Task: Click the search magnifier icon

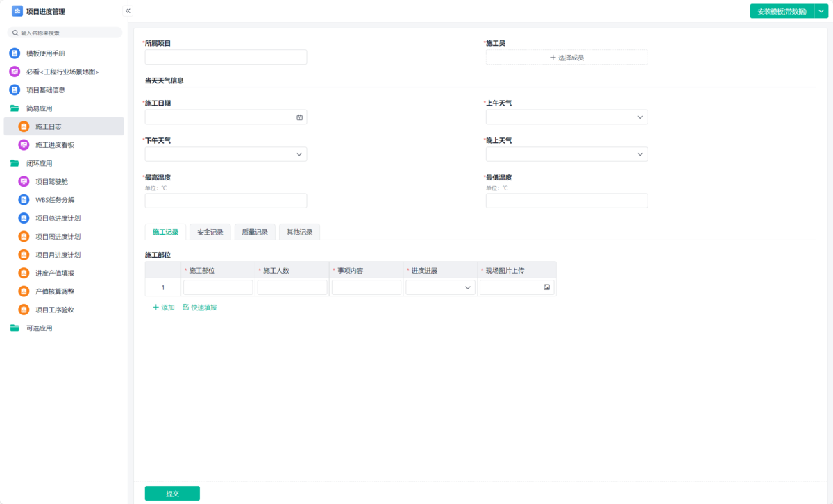Action: (x=15, y=33)
